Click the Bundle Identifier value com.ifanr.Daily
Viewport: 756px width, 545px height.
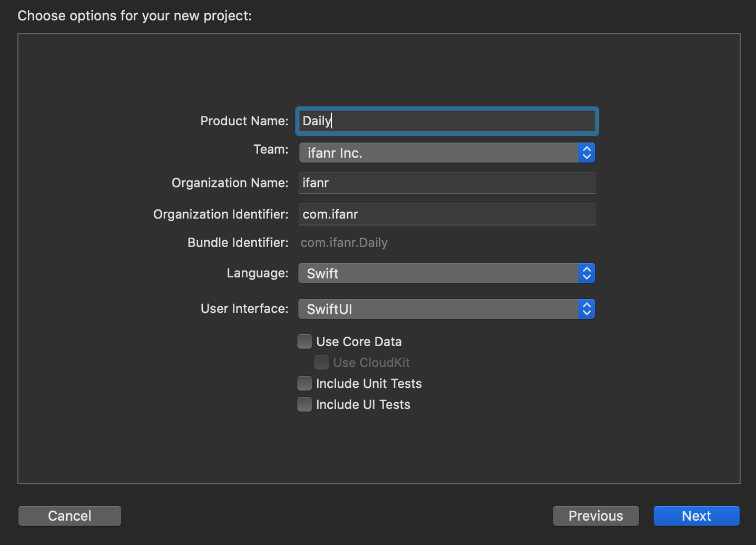pyautogui.click(x=344, y=243)
